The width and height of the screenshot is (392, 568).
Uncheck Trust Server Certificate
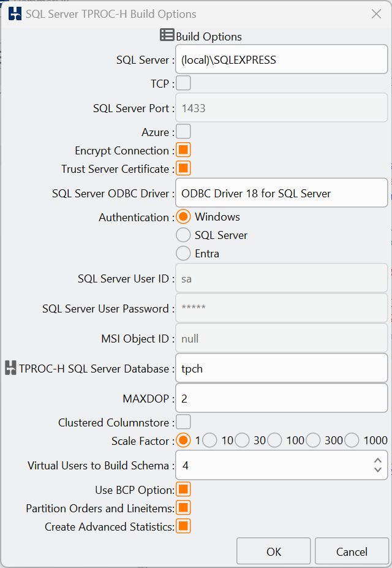click(183, 169)
